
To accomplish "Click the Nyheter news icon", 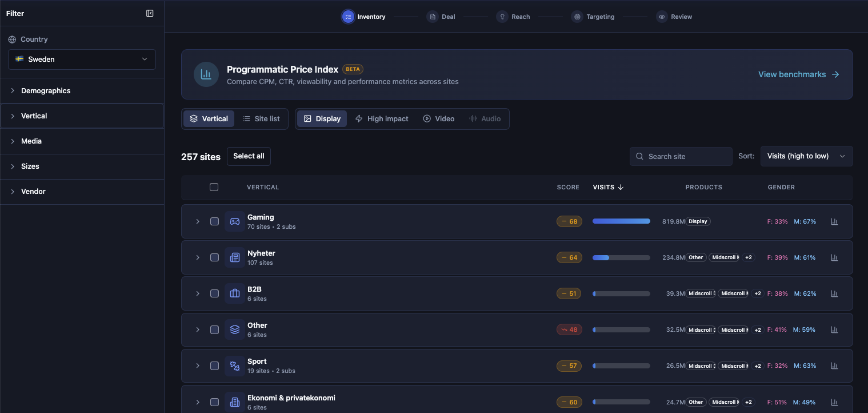I will [234, 257].
